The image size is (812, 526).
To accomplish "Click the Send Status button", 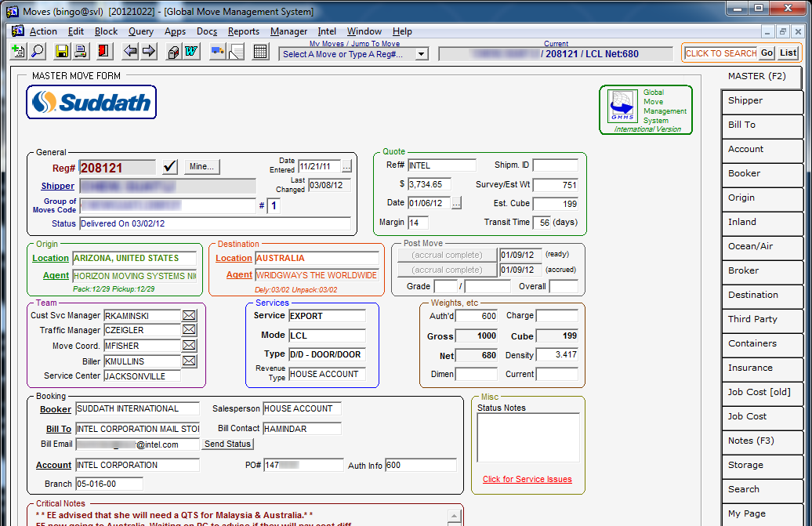I will [x=227, y=444].
